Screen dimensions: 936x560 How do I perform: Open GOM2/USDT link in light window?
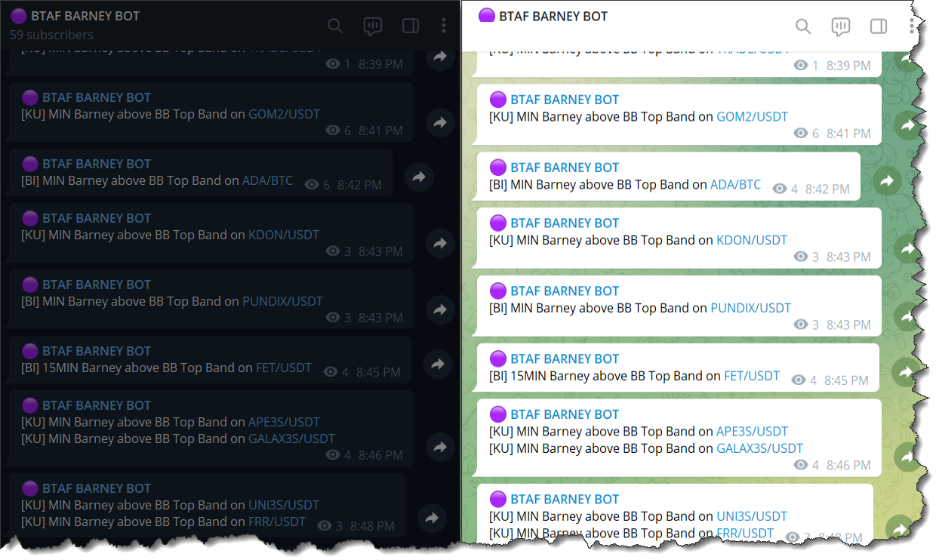click(752, 116)
